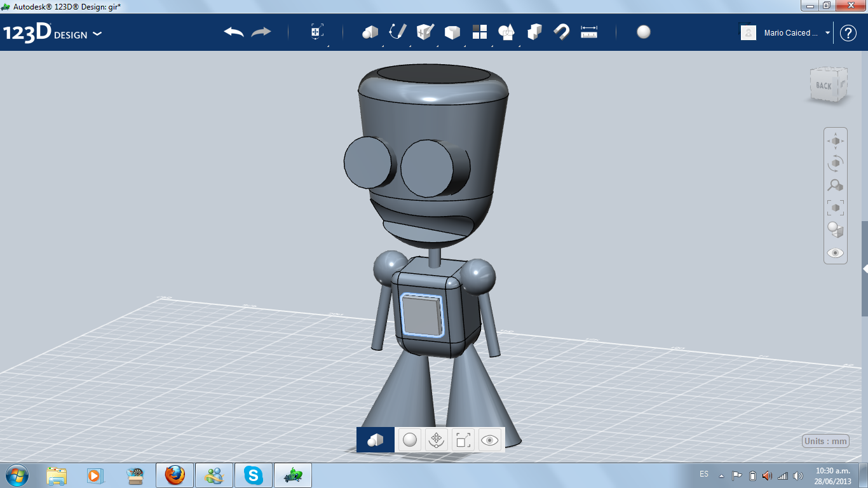The image size is (868, 488).
Task: Open the Construct tools menu
Action: [425, 32]
